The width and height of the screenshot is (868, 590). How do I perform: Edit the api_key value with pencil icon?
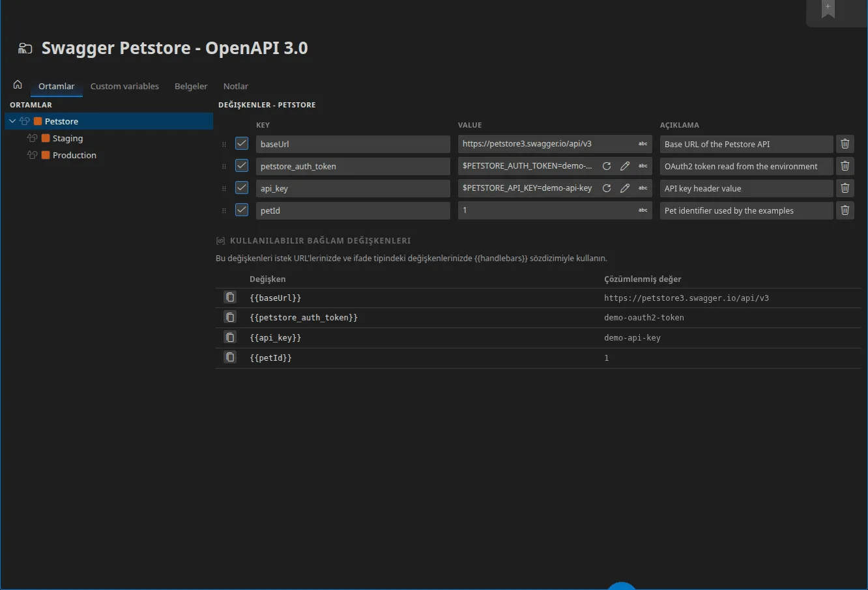click(x=625, y=188)
